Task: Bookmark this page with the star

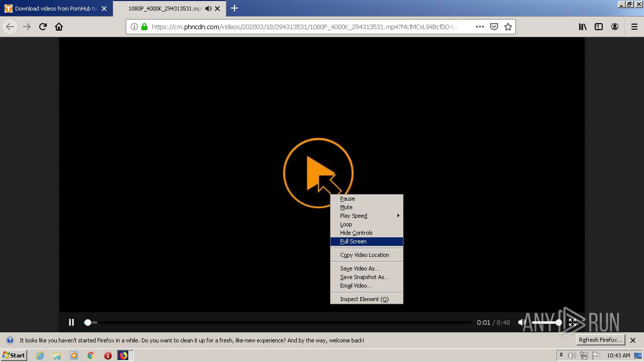Action: 508,27
